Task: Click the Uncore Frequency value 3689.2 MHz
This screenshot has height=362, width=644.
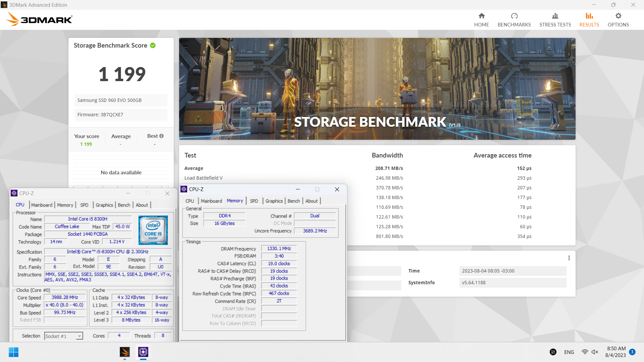Action: click(315, 231)
